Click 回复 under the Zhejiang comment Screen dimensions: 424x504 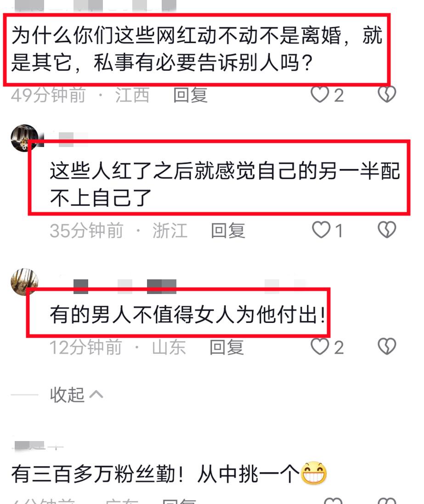[228, 231]
